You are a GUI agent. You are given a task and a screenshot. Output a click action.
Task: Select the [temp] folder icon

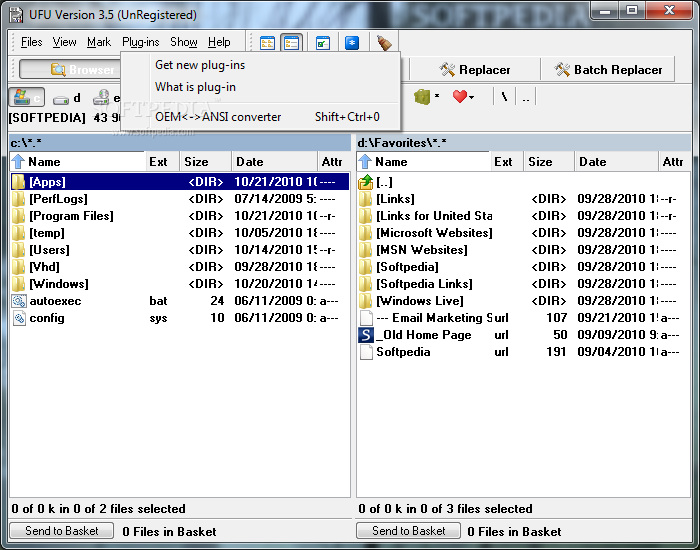tap(18, 233)
